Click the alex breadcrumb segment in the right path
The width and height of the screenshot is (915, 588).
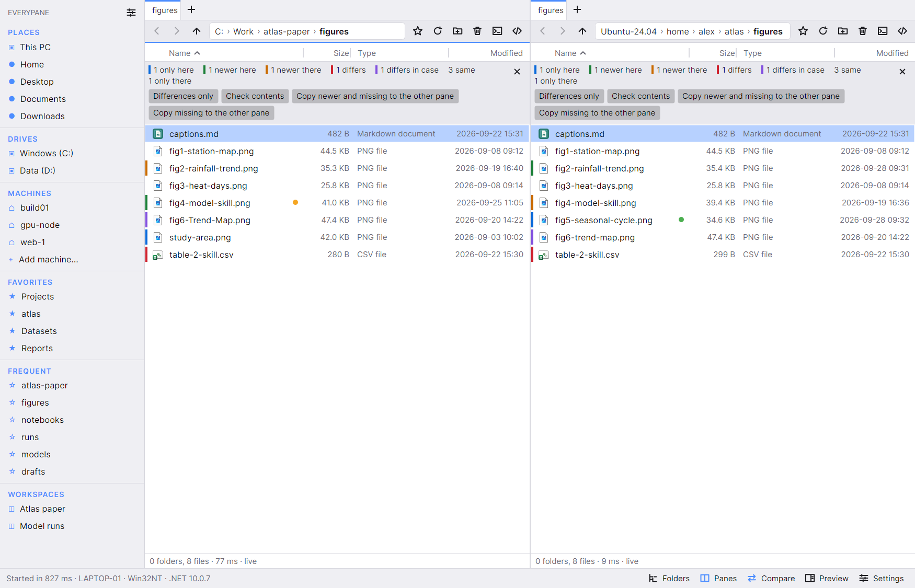pos(706,31)
